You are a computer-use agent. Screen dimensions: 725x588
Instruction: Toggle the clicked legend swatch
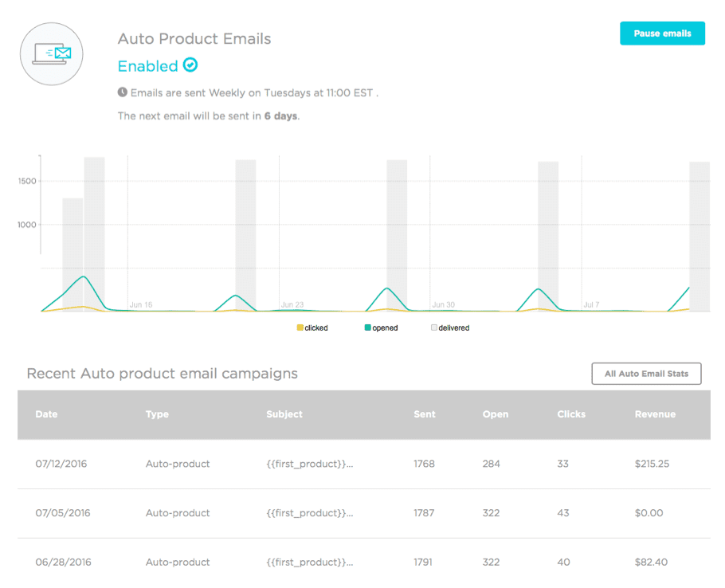coord(300,327)
